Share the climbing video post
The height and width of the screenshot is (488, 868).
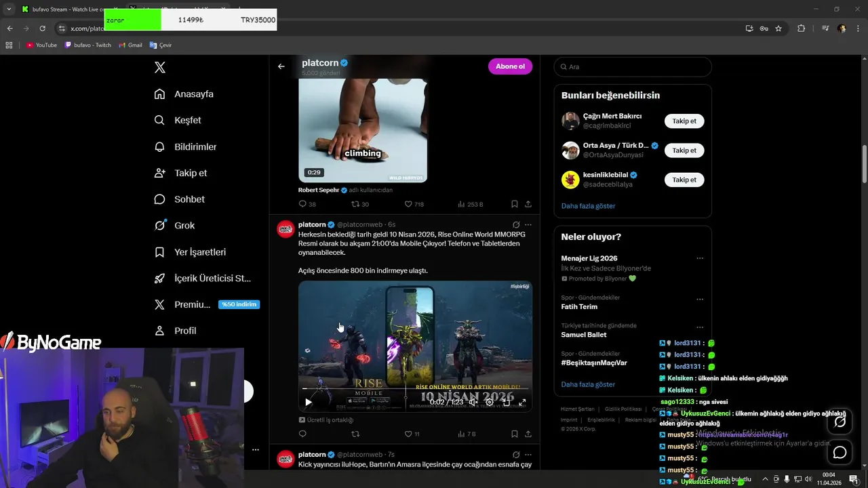528,204
